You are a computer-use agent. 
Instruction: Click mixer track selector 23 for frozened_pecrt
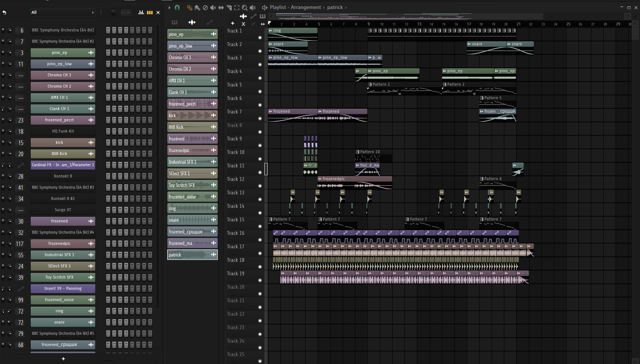click(21, 120)
